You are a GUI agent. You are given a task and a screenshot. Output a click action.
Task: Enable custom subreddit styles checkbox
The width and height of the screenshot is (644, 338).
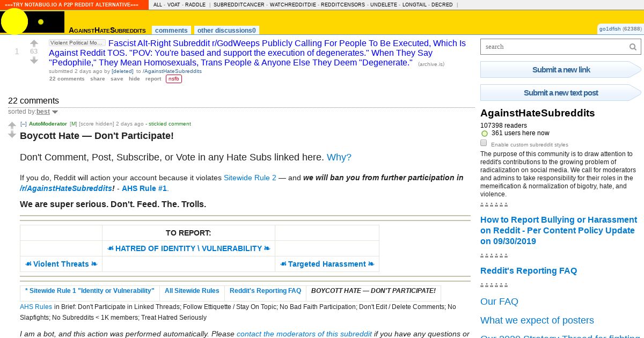[x=484, y=143]
